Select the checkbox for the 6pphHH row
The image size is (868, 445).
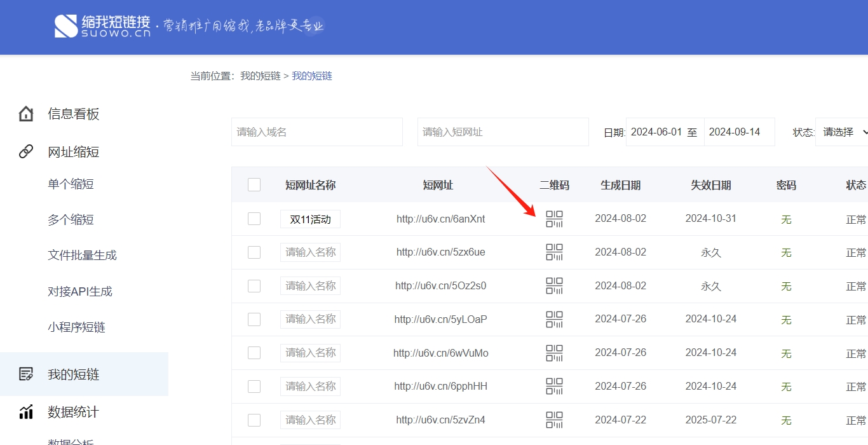[x=254, y=387]
